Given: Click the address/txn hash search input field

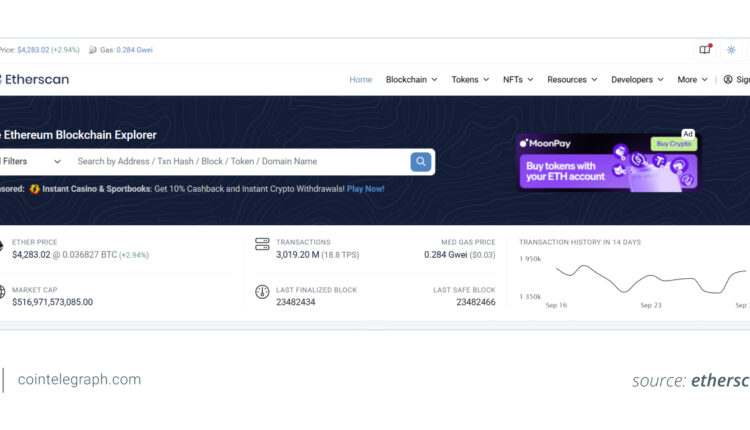Looking at the screenshot, I should click(x=240, y=161).
